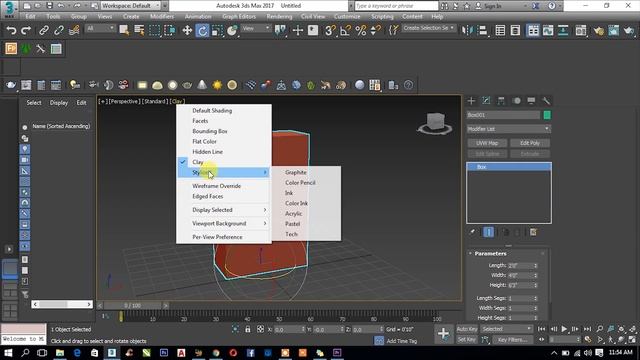Click Configure Modifier Sets icon
The width and height of the screenshot is (640, 360).
[x=533, y=232]
